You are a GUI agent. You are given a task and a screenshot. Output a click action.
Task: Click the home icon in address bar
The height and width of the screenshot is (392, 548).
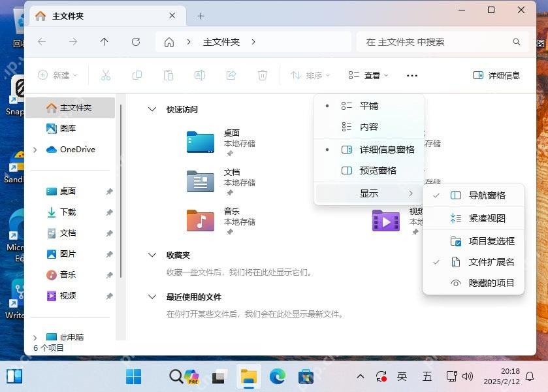pos(169,42)
